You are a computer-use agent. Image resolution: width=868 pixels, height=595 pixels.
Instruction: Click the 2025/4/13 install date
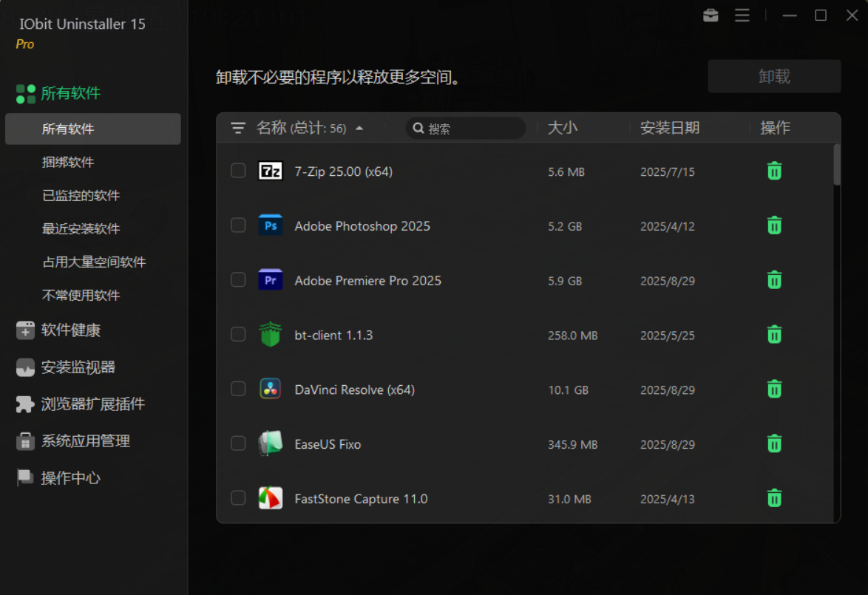click(x=668, y=499)
